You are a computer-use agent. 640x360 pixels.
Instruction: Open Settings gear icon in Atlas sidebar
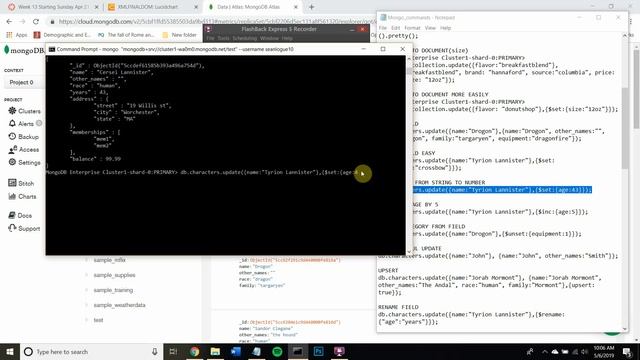click(x=12, y=162)
